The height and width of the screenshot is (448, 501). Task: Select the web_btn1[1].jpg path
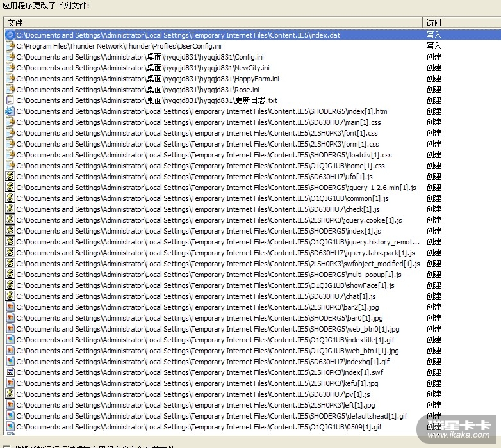click(x=208, y=350)
